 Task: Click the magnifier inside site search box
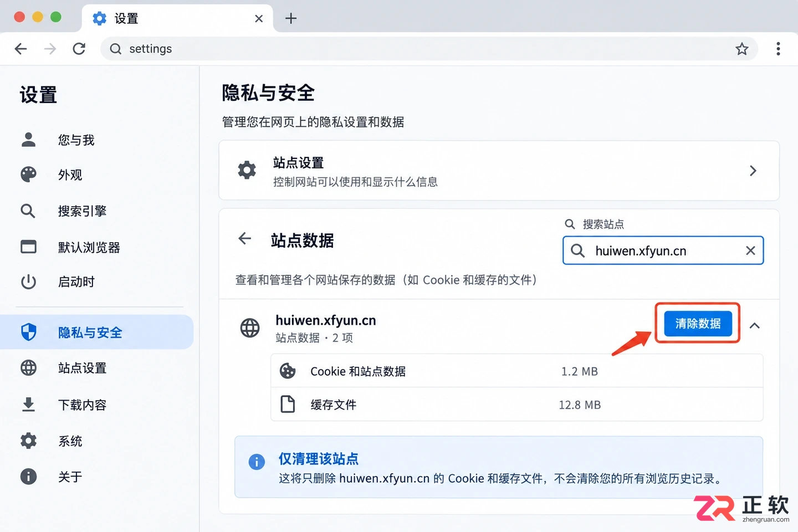pos(577,250)
